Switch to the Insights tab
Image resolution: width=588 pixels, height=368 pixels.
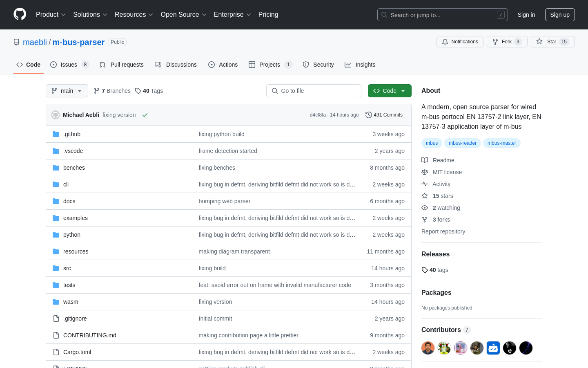tap(360, 65)
